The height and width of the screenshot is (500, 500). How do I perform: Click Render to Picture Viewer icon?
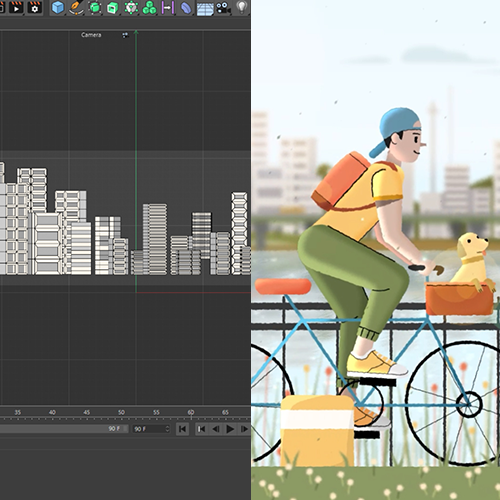[x=16, y=7]
